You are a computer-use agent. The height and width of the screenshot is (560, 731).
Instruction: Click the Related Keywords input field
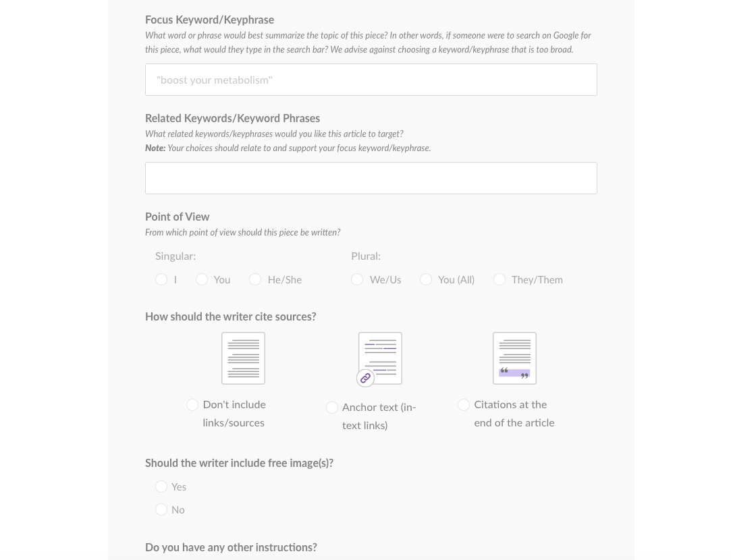371,178
